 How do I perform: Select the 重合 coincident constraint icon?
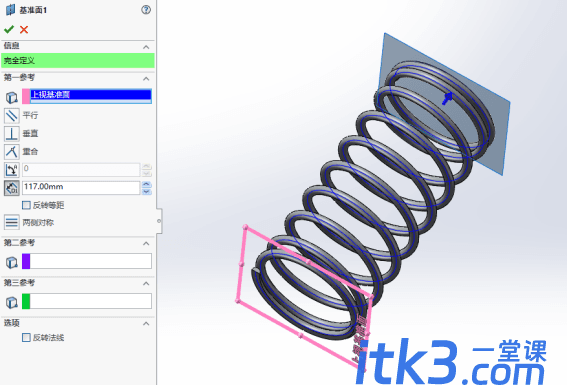(x=12, y=152)
